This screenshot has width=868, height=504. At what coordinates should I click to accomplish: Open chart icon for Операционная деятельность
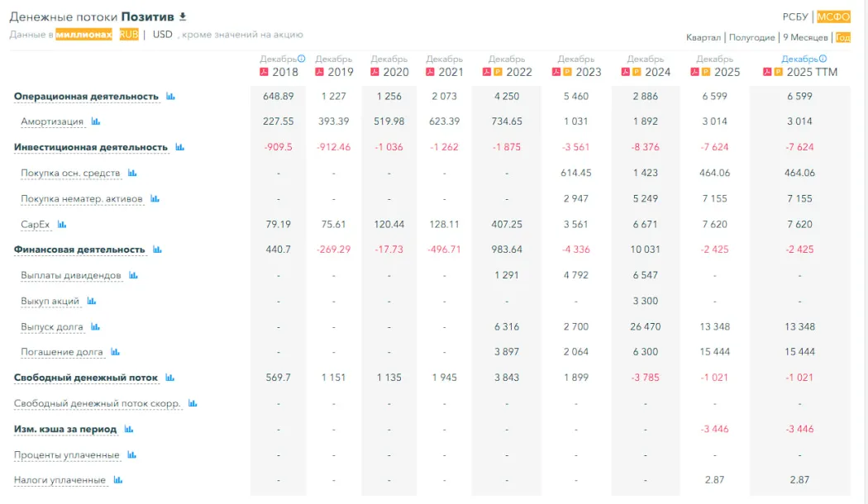[170, 97]
